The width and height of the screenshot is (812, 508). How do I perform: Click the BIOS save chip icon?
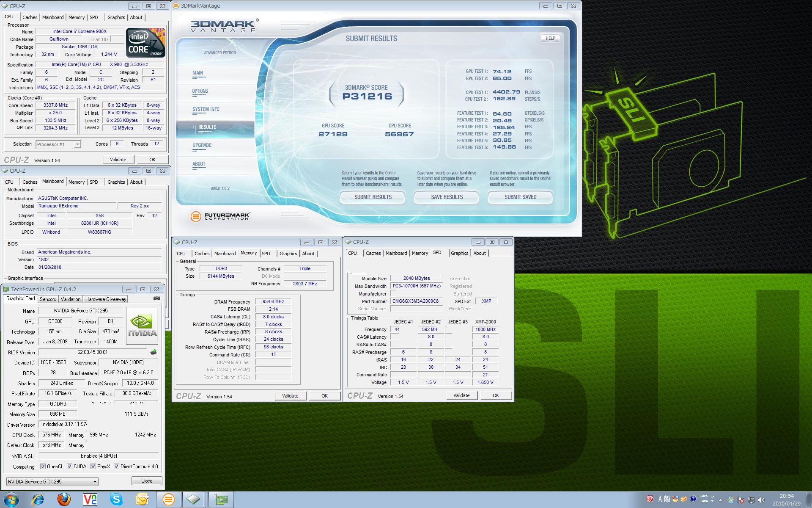154,352
